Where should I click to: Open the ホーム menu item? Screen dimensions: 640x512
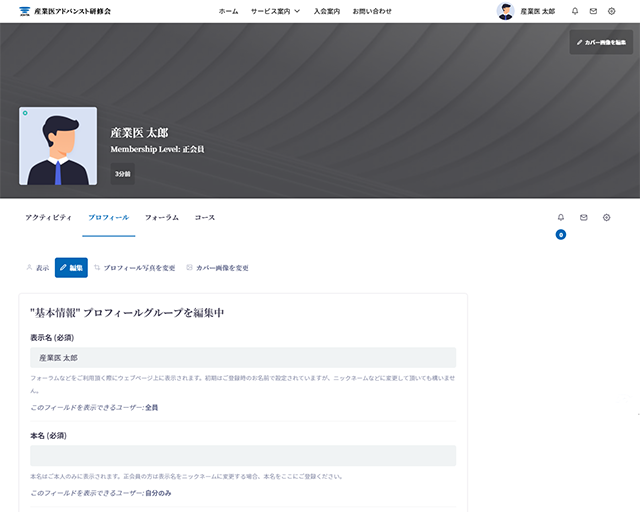(228, 11)
